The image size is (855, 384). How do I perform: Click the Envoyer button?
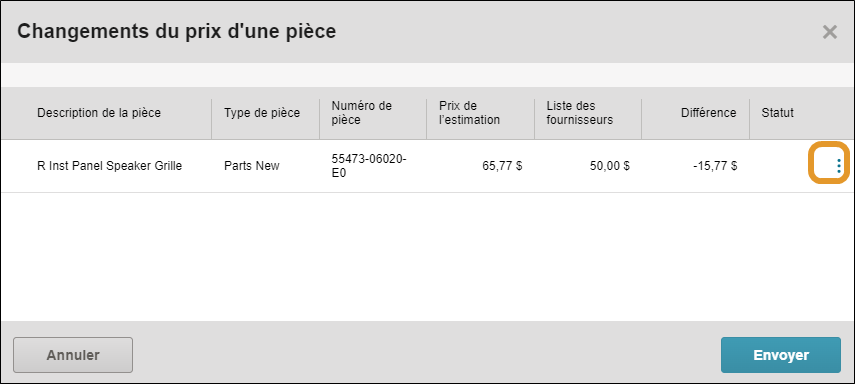[x=781, y=355]
